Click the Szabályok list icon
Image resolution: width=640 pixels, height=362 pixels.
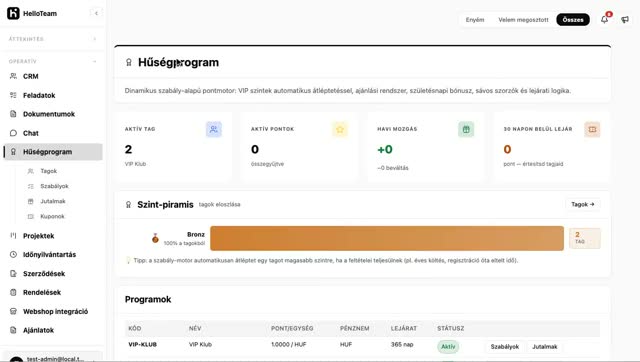click(x=31, y=186)
